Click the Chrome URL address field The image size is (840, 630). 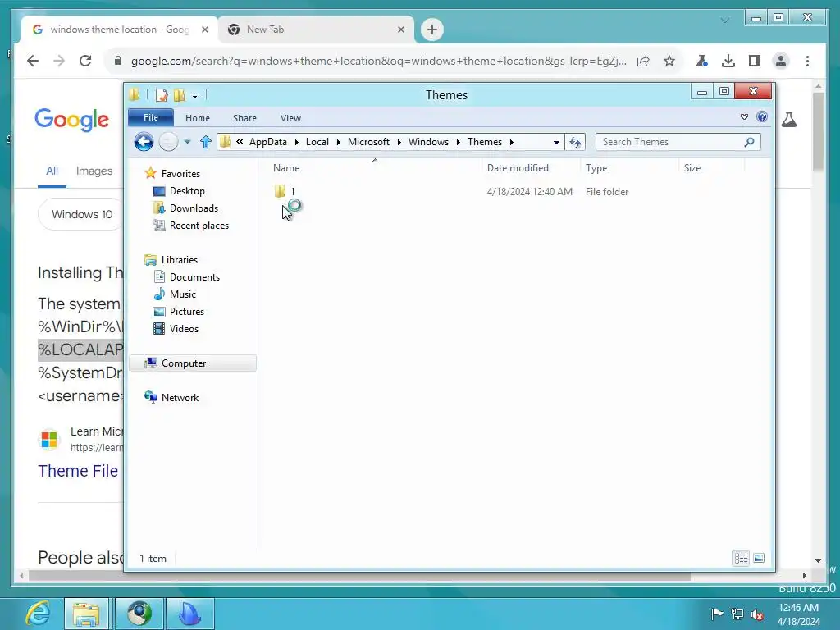pos(378,61)
